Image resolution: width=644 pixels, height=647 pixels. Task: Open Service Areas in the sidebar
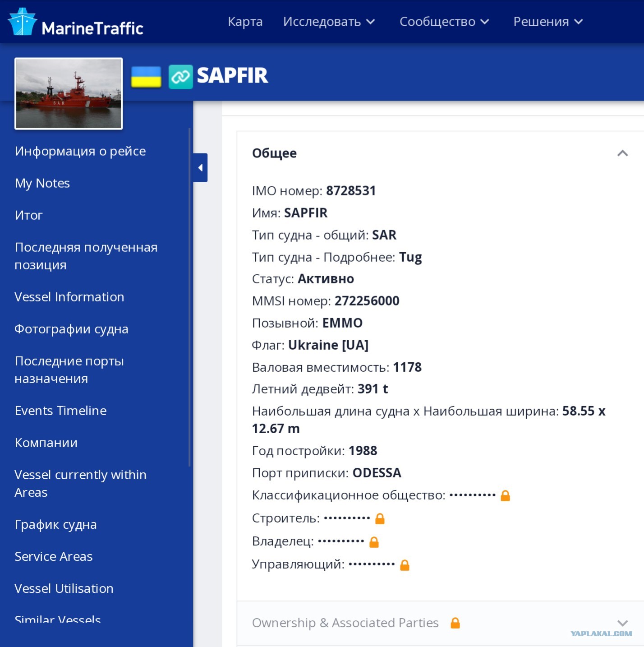[54, 556]
